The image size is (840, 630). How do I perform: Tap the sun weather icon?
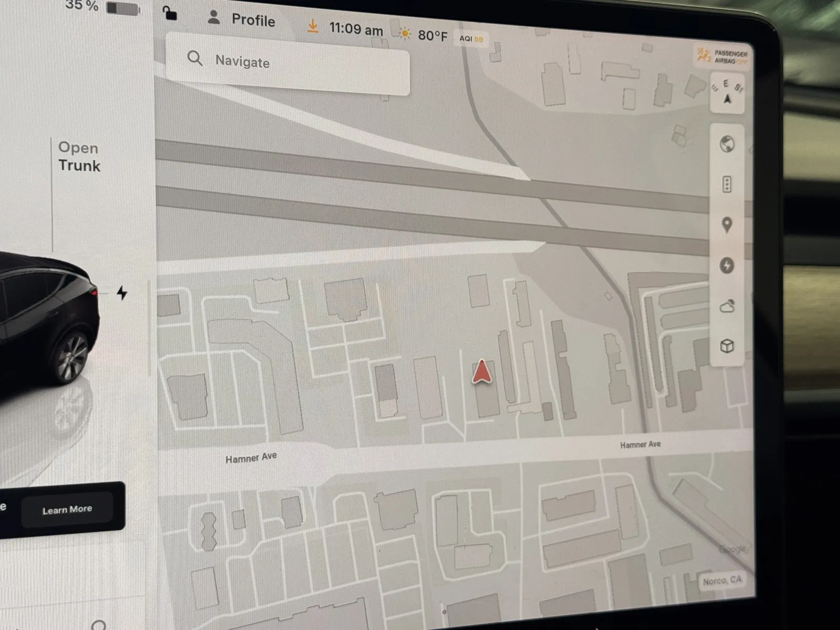pos(404,34)
